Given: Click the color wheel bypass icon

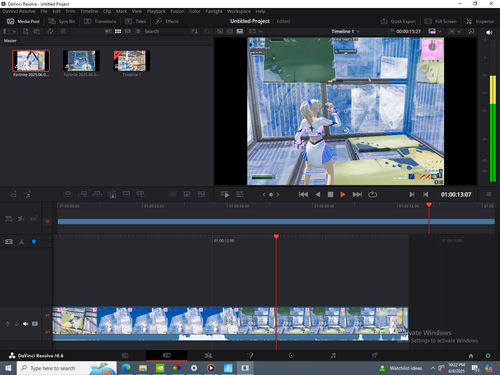Looking at the screenshot, I should pos(471,31).
